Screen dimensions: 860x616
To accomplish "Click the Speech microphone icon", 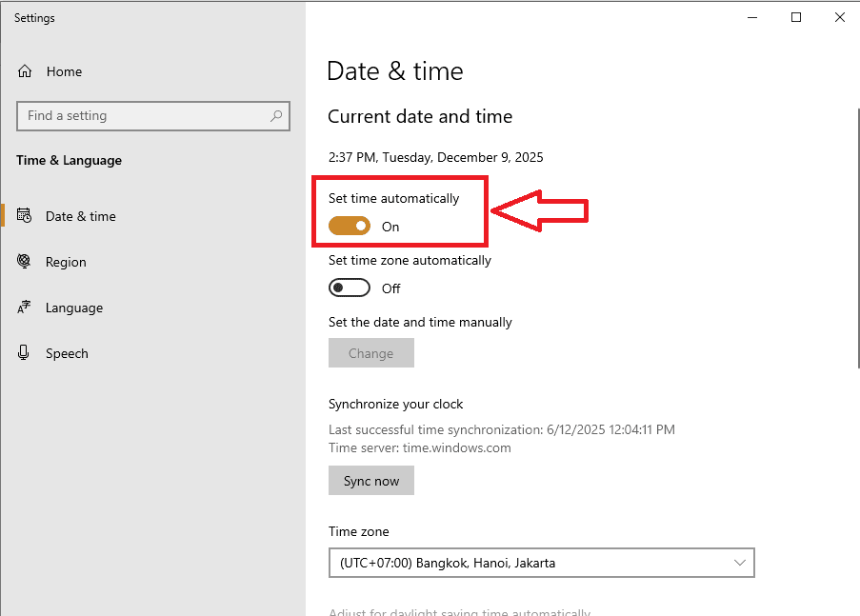I will tap(25, 353).
